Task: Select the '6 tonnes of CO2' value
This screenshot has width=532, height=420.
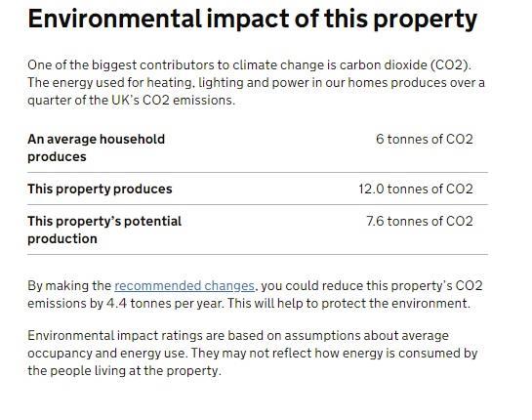Action: (424, 140)
